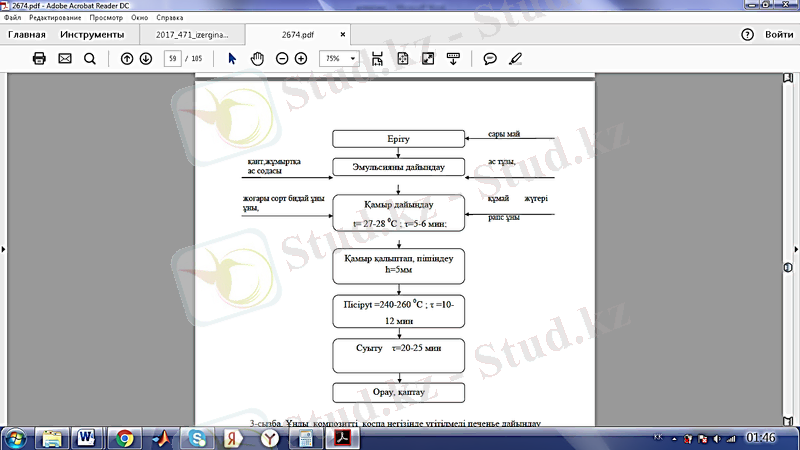Activate the selection arrow tool
Image resolution: width=800 pixels, height=450 pixels.
tap(232, 59)
